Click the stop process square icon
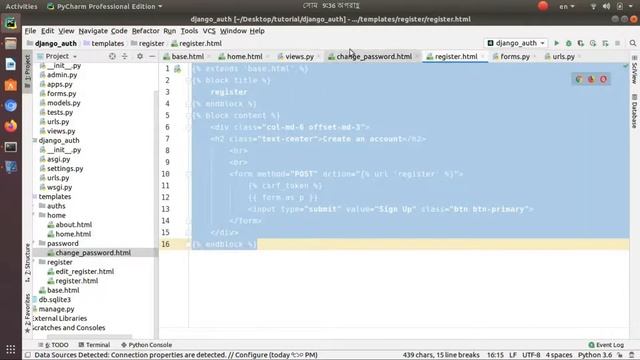 tap(617, 43)
